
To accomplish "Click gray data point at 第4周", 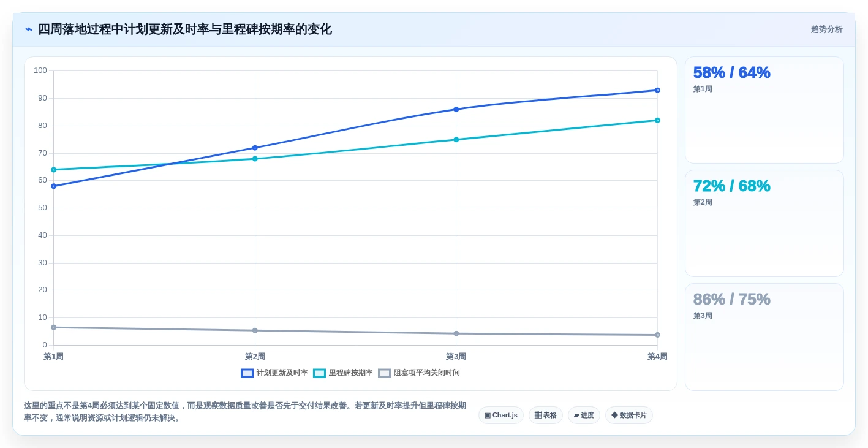I will (657, 335).
